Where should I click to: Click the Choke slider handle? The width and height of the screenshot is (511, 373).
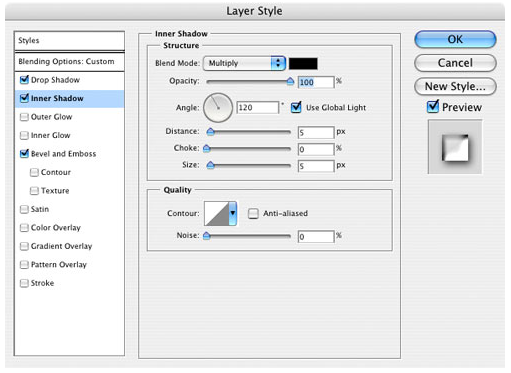click(x=207, y=148)
